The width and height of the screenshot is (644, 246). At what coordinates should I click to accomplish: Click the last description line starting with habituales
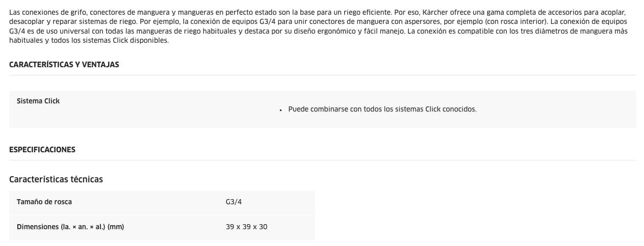tap(89, 41)
